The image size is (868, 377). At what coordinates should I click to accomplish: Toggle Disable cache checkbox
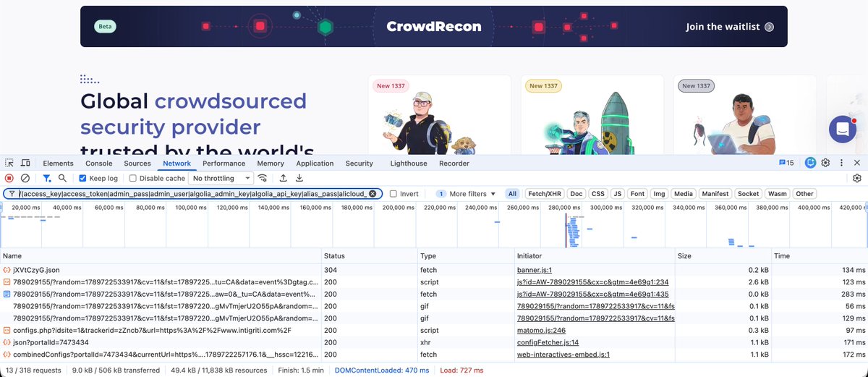133,178
